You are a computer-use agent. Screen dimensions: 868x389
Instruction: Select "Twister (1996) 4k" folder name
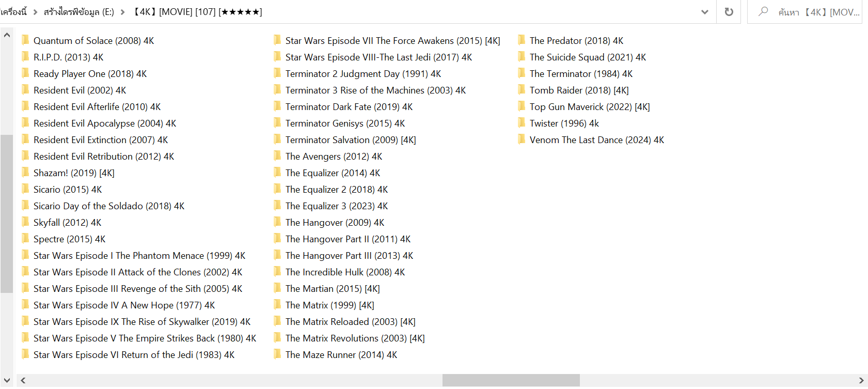(564, 123)
